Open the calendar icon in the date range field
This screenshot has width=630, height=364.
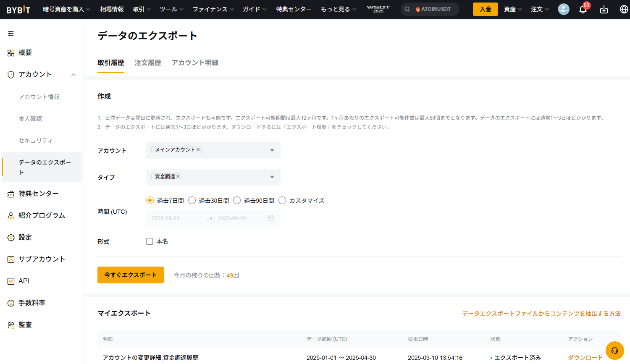coord(271,218)
